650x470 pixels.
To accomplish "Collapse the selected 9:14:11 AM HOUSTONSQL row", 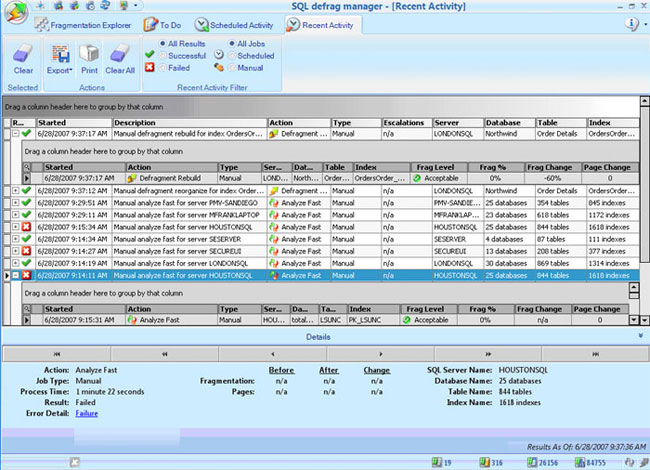I will click(16, 275).
